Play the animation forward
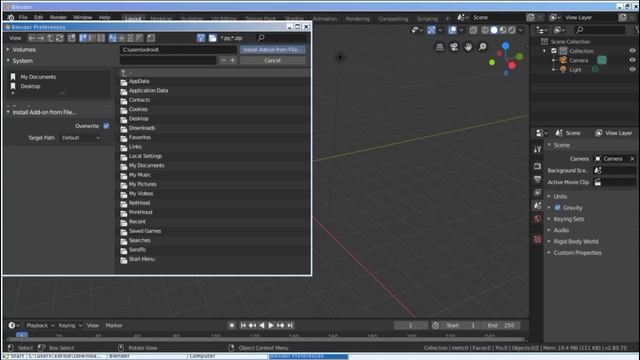This screenshot has width=640, height=360. (x=271, y=325)
